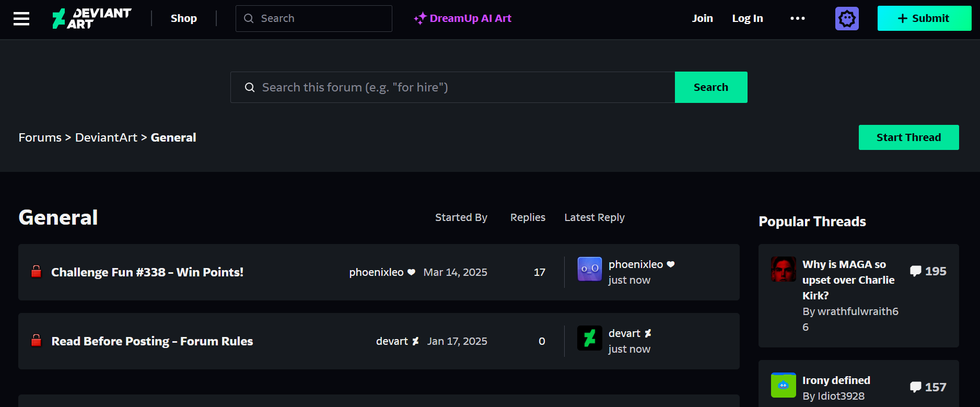Image resolution: width=980 pixels, height=407 pixels.
Task: Click the red lock icon on Forum Rules thread
Action: [36, 341]
